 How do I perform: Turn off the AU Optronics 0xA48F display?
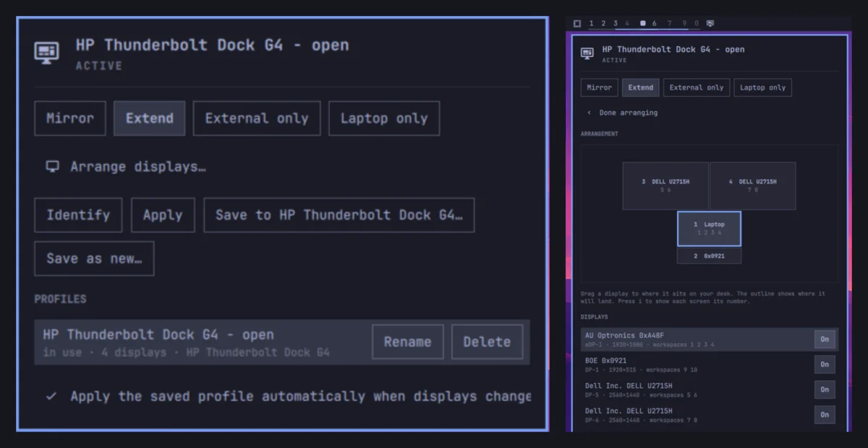pyautogui.click(x=825, y=340)
